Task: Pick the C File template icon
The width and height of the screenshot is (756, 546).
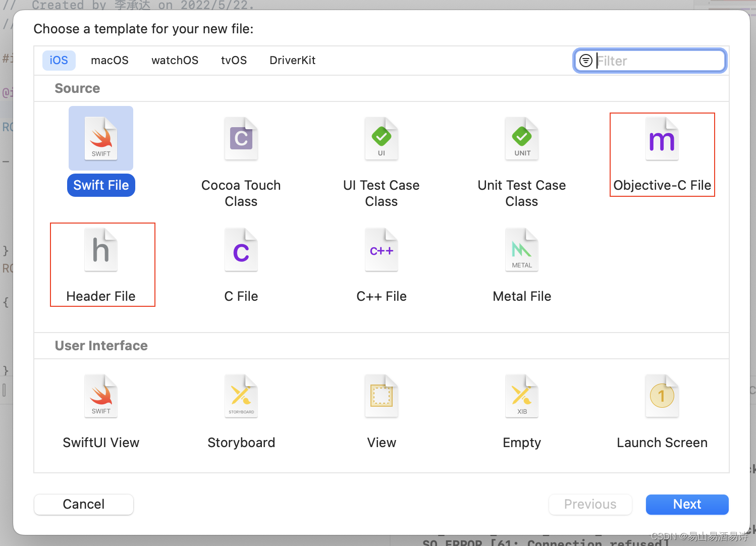Action: 241,250
